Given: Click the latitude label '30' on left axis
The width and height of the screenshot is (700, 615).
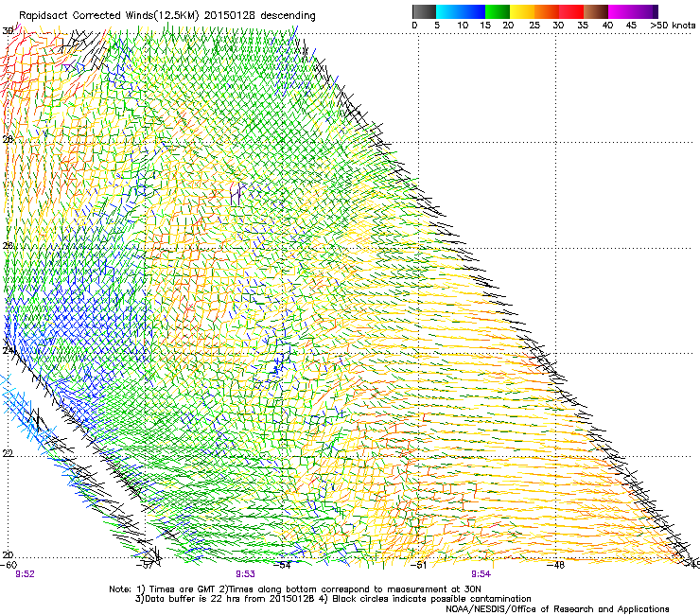Looking at the screenshot, I should pyautogui.click(x=8, y=31).
